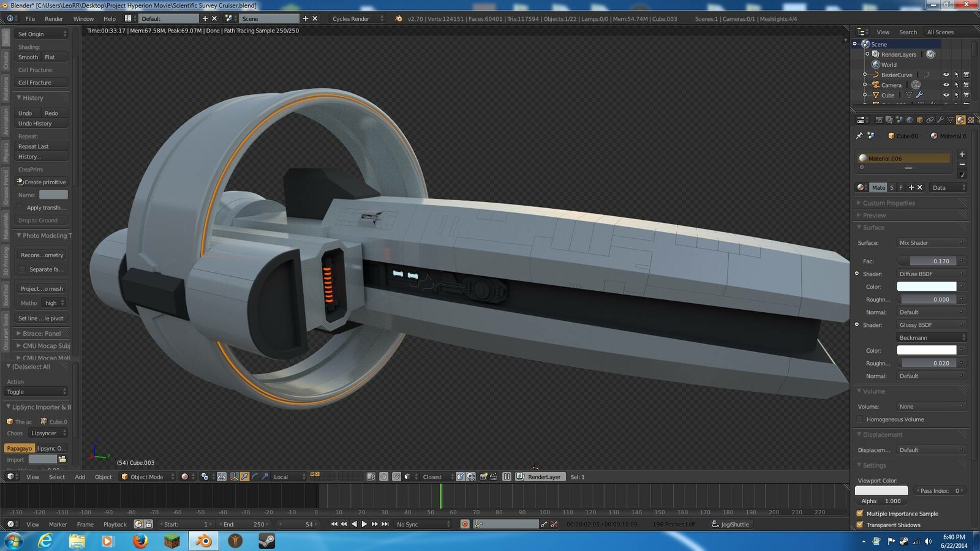Viewport: 980px width, 551px height.
Task: Open the Object menu in the viewport header
Action: [103, 477]
